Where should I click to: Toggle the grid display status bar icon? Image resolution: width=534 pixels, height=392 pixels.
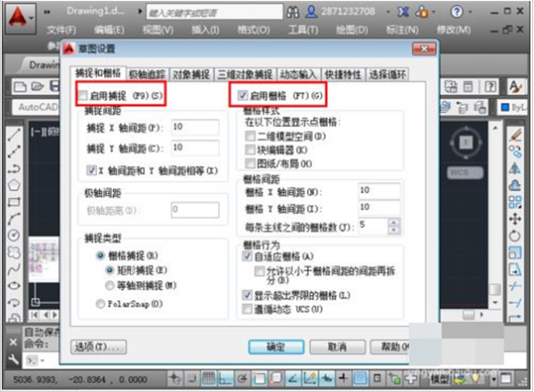[x=209, y=378]
